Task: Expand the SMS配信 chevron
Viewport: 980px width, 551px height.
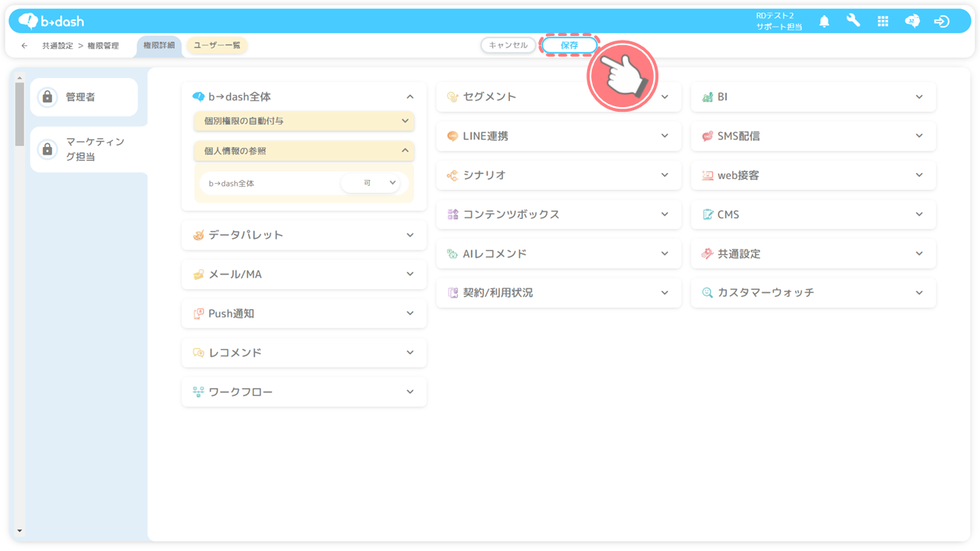Action: tap(919, 136)
